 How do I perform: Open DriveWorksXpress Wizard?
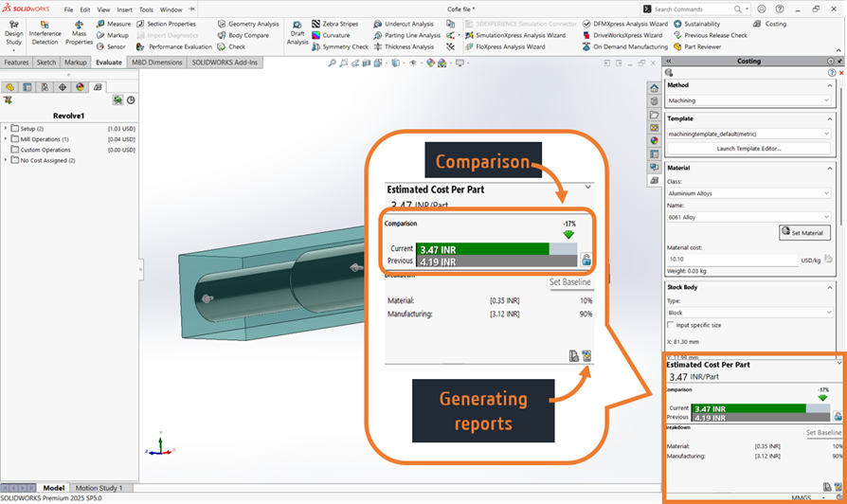(622, 35)
